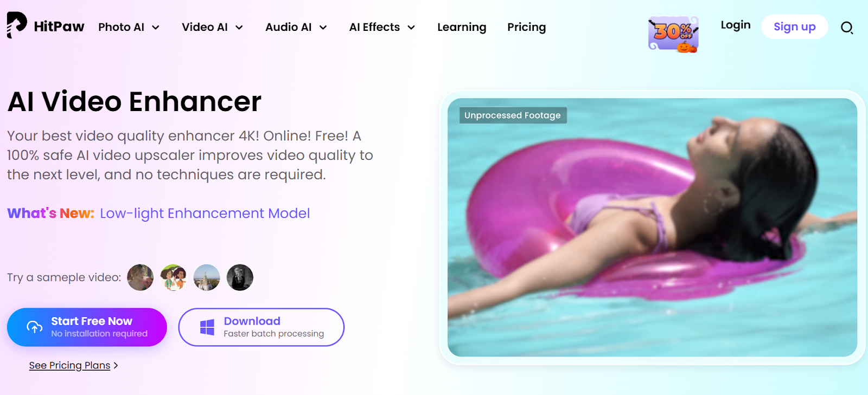Click the 30% off Halloween promo badge
Screen dimensions: 868x395
(673, 34)
